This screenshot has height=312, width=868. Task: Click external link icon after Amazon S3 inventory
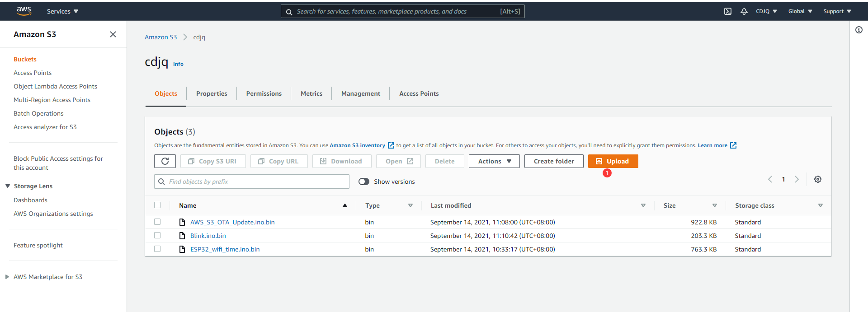[391, 145]
